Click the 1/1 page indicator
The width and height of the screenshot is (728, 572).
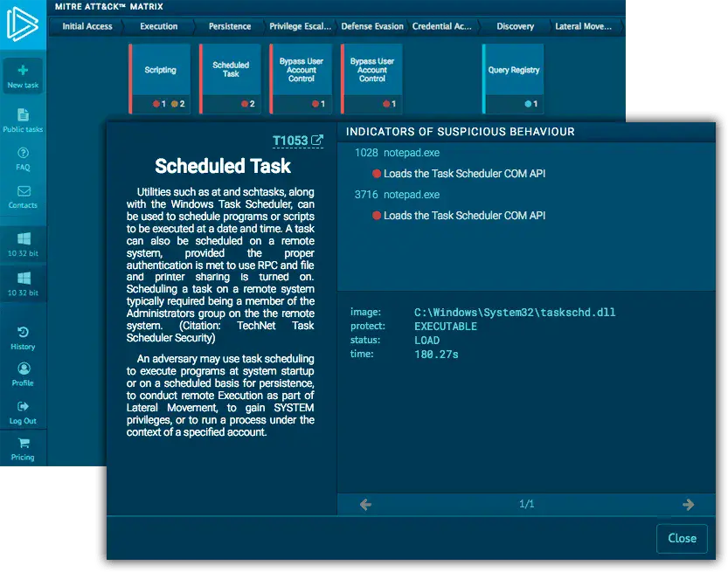pyautogui.click(x=526, y=504)
